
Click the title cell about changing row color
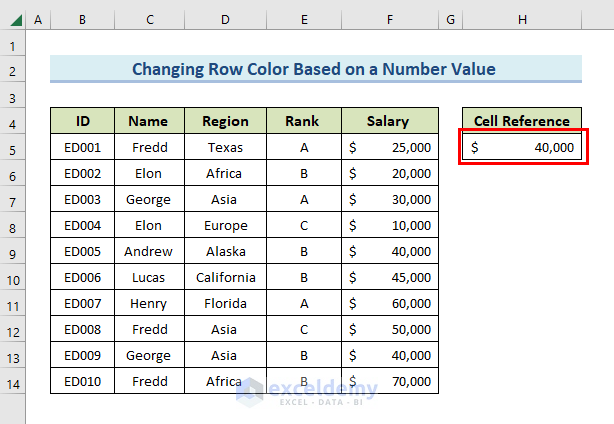coord(314,69)
